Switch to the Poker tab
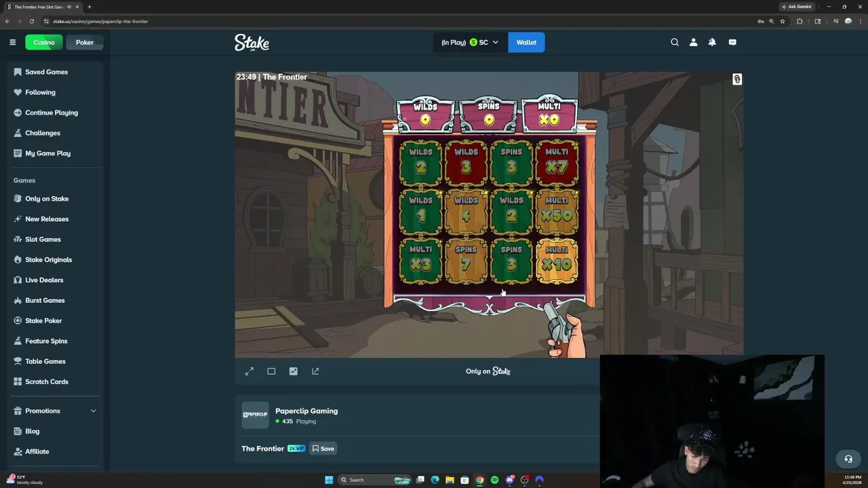Viewport: 868px width, 488px height. pyautogui.click(x=85, y=42)
